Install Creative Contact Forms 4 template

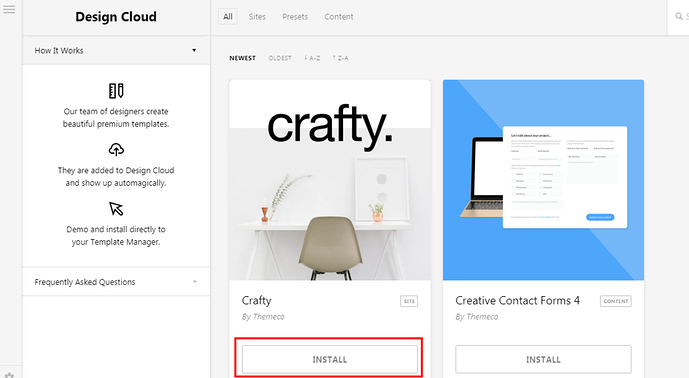pyautogui.click(x=543, y=359)
